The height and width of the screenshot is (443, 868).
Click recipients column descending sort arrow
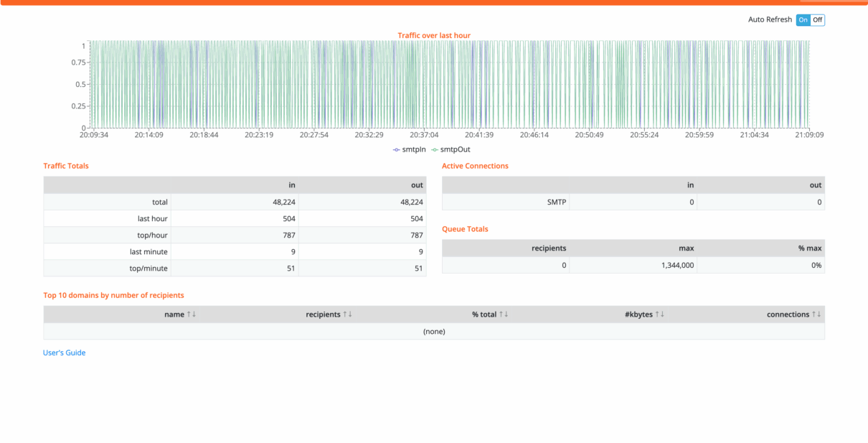pyautogui.click(x=350, y=314)
